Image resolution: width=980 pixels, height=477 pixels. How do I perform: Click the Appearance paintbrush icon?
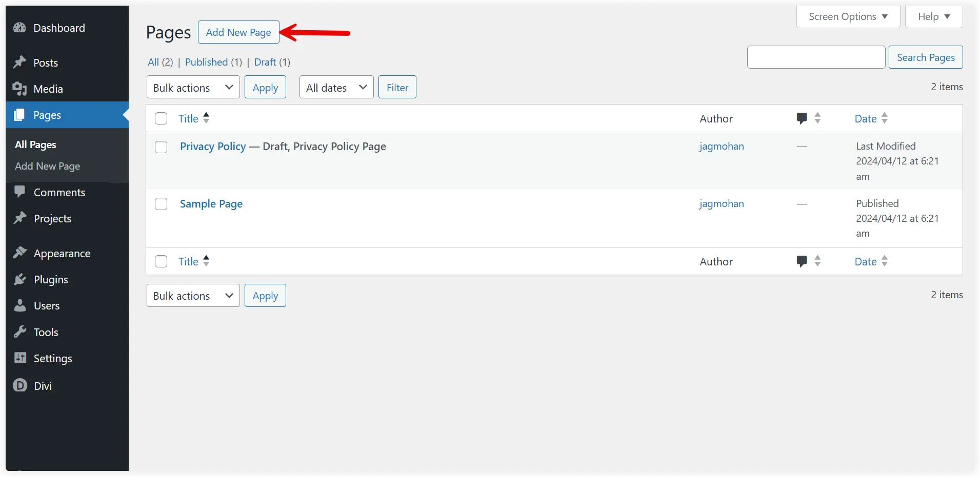click(19, 253)
